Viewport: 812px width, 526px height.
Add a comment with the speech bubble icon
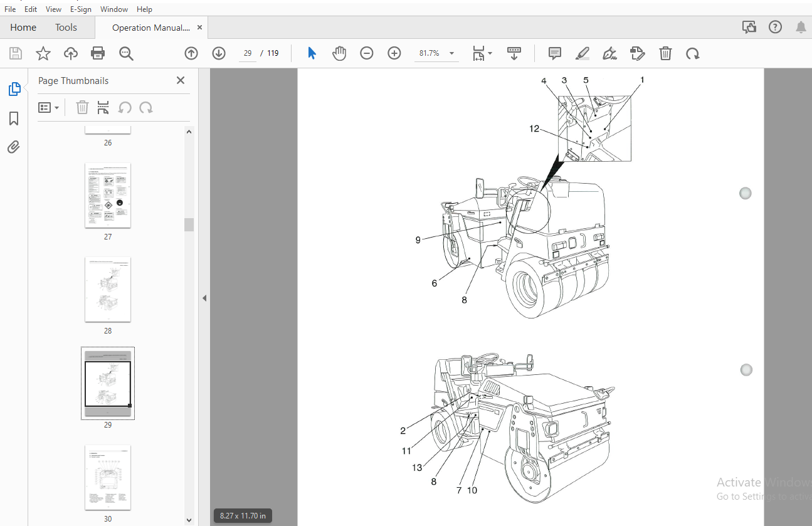[x=555, y=53]
